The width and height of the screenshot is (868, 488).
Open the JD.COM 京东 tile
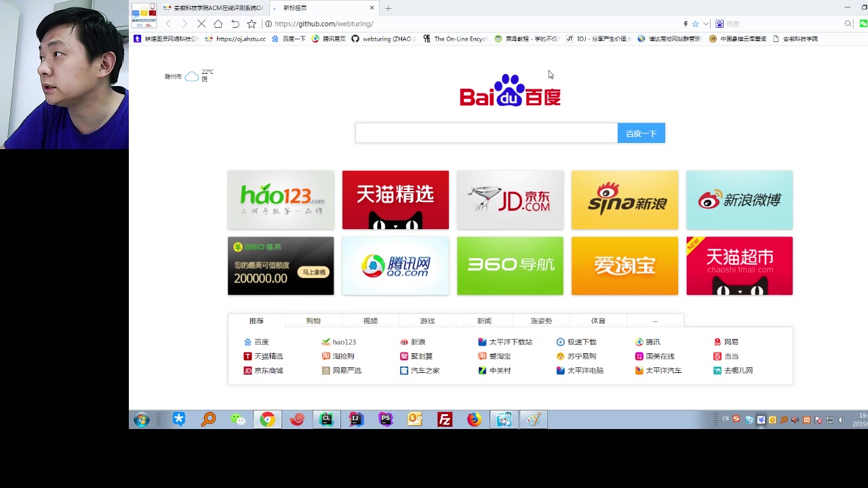(x=510, y=200)
